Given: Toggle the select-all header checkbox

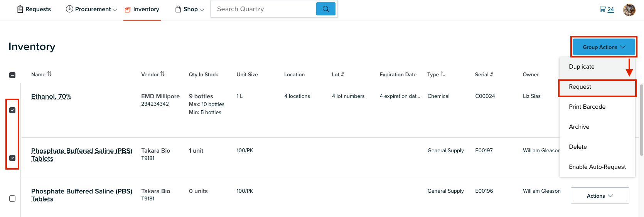Looking at the screenshot, I should coord(12,75).
